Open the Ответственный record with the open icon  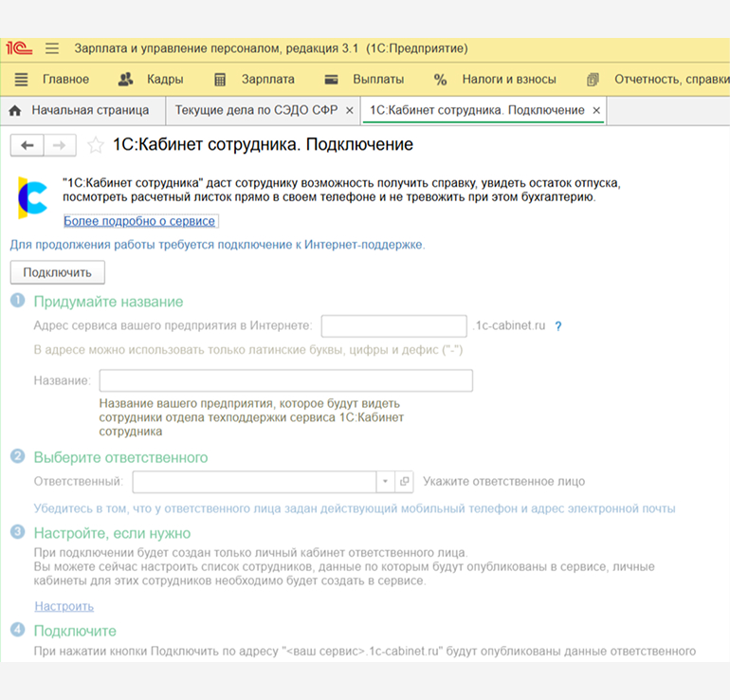(405, 481)
